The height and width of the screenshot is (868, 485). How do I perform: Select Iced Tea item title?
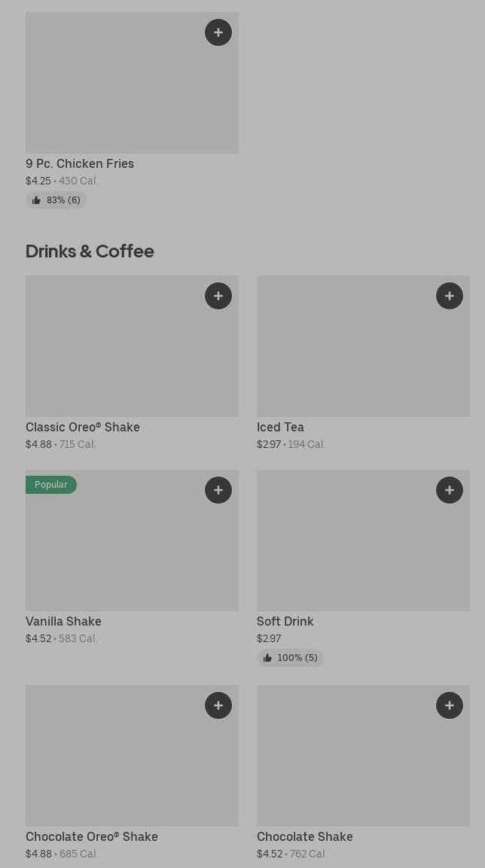280,428
